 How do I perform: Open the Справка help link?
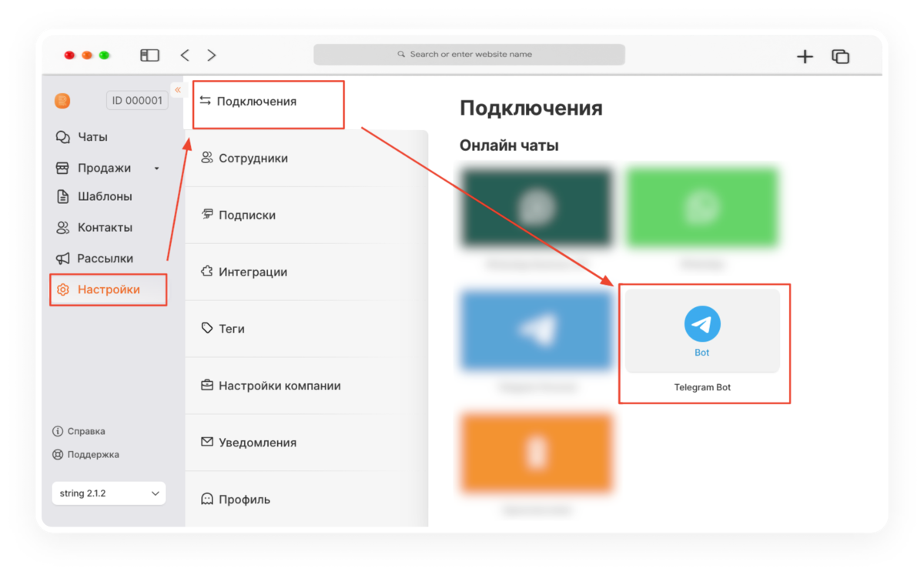tap(86, 431)
